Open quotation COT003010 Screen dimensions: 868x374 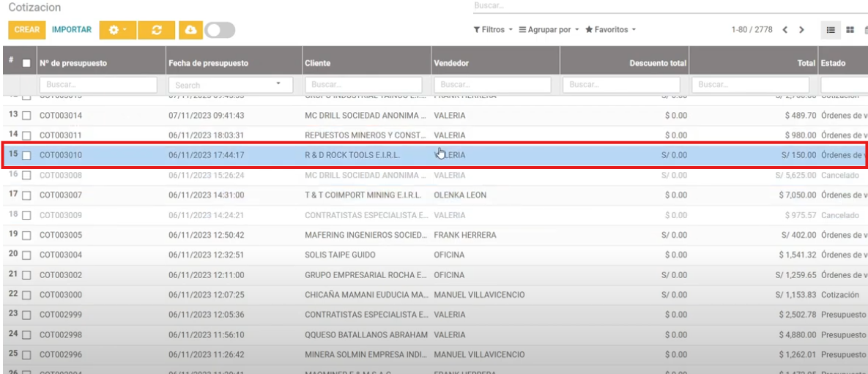(60, 155)
